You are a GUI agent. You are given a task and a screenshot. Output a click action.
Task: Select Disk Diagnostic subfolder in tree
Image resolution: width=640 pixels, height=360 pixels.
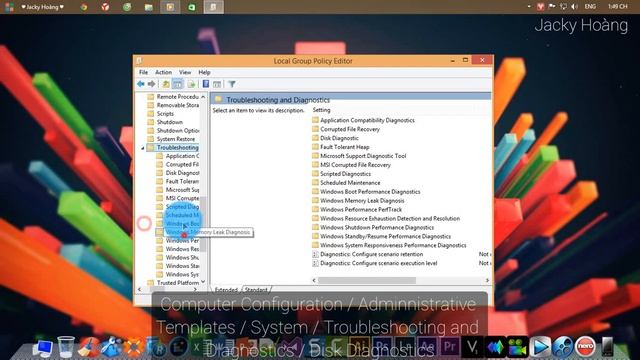(x=178, y=173)
